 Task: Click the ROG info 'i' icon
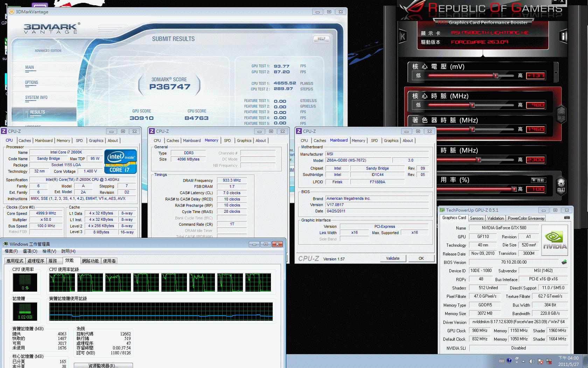click(x=563, y=36)
